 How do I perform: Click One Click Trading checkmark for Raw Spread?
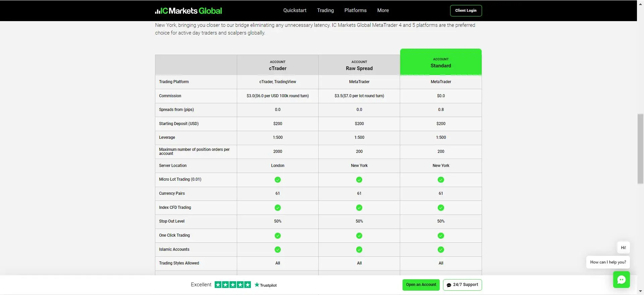359,236
